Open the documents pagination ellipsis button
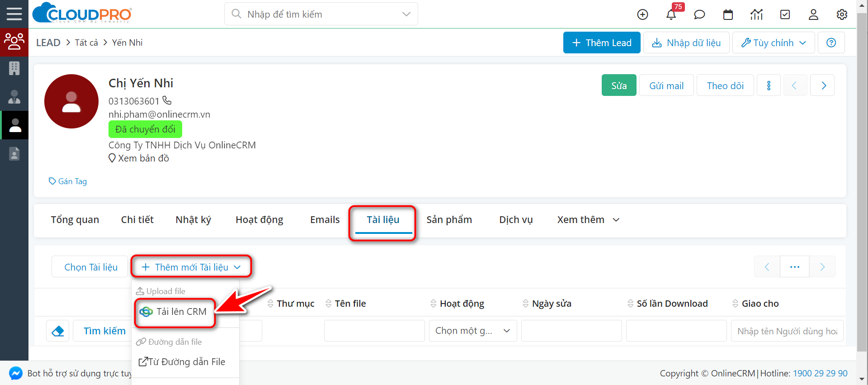868x385 pixels. click(x=795, y=267)
